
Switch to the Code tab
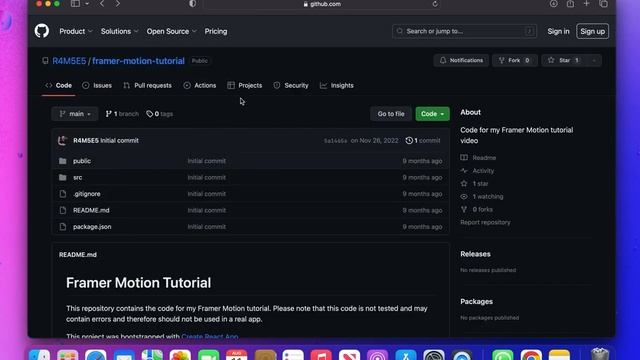59,85
